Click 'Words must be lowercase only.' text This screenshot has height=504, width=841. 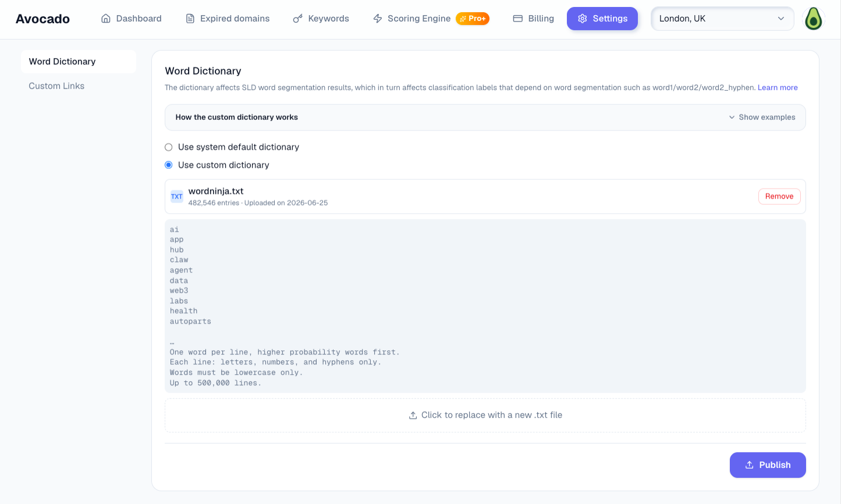(x=236, y=373)
